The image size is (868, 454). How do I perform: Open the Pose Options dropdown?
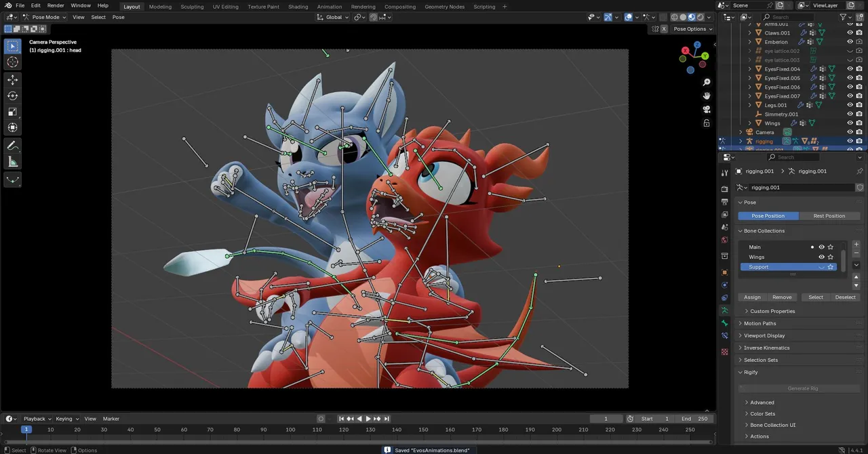(x=692, y=29)
